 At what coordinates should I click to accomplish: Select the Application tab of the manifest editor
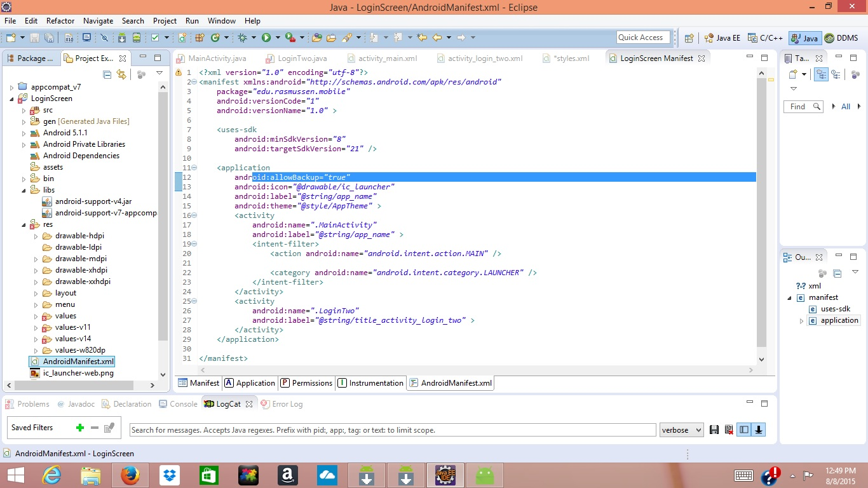tap(249, 383)
